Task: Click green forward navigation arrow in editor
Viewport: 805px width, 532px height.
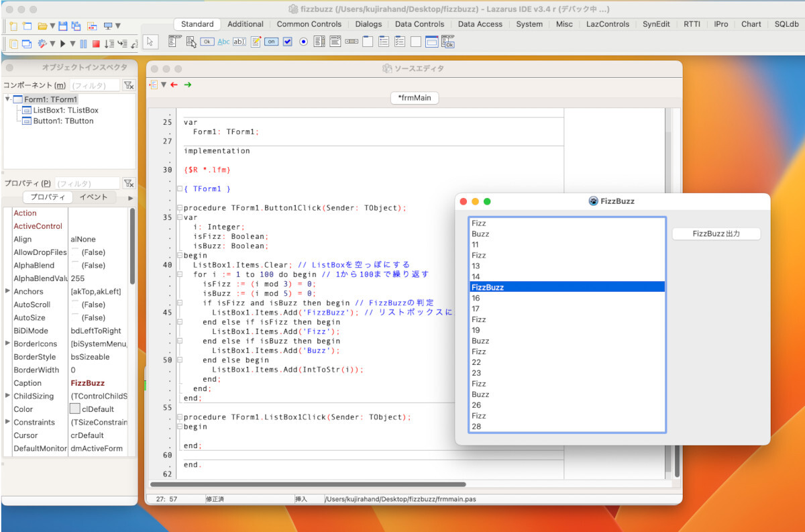Action: click(188, 85)
